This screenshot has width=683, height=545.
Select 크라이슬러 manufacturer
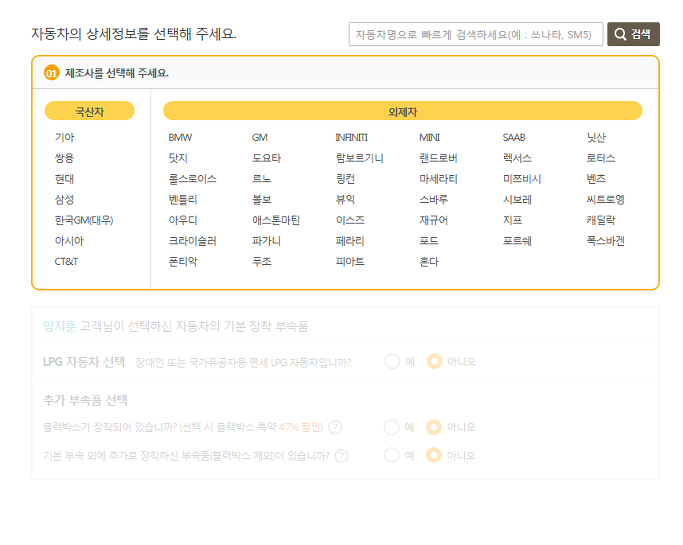[x=193, y=241]
